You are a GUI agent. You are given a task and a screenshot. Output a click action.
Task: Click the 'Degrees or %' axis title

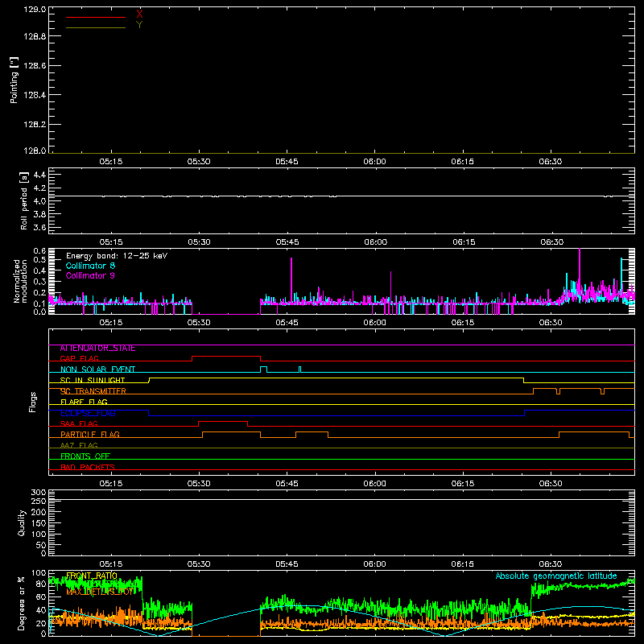(22, 603)
